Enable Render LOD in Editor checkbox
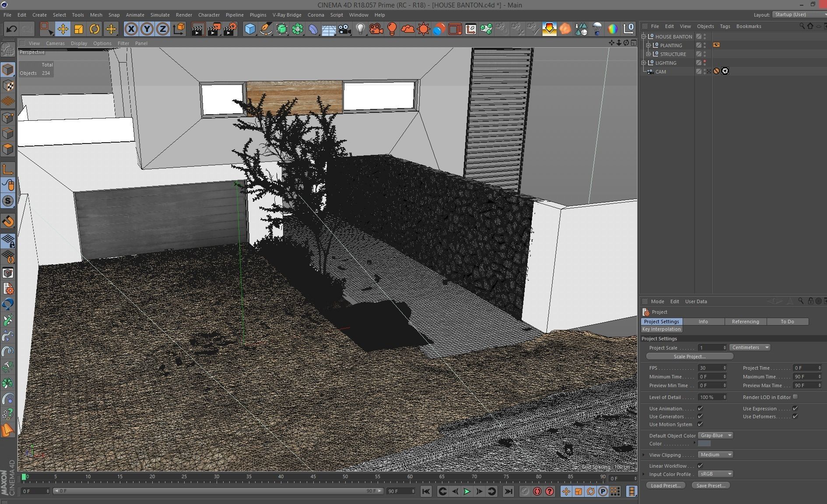This screenshot has width=827, height=504. point(795,397)
